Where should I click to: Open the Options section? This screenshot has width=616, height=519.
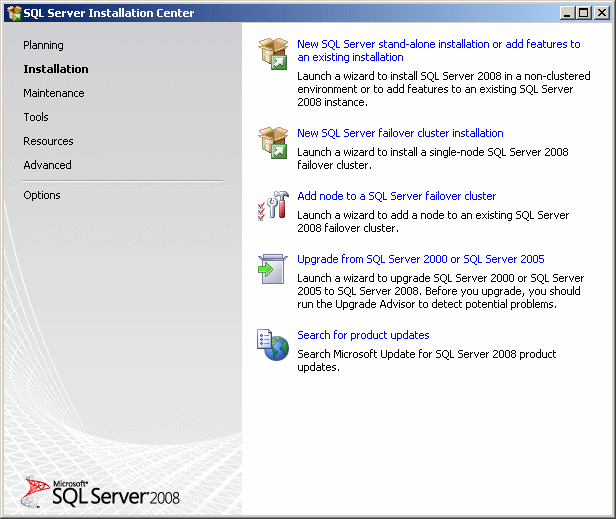click(42, 195)
